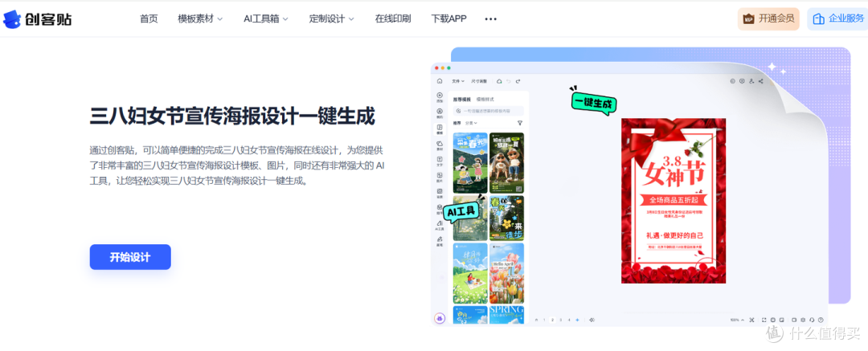Switch to the 模板样式 tab
Screen dimensions: 868x351
485,100
